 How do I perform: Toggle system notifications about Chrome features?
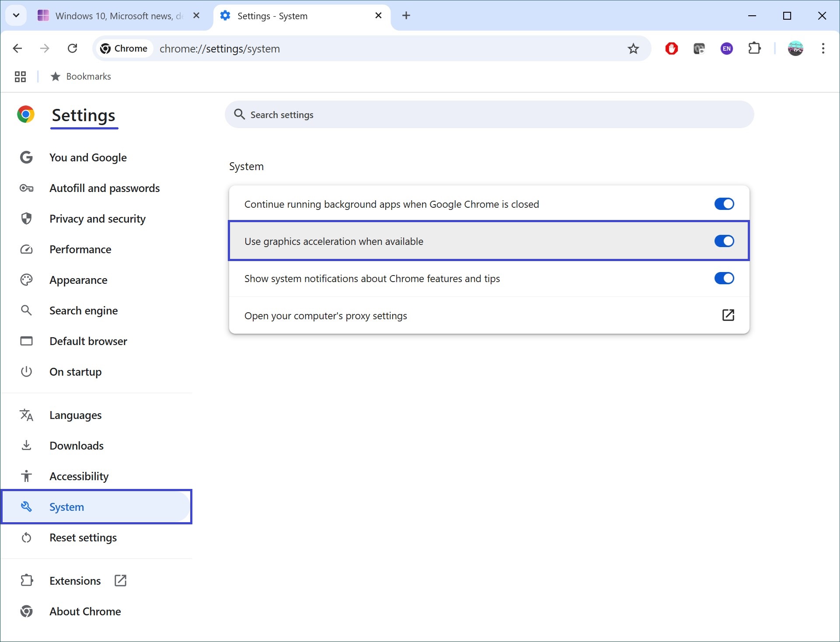click(724, 278)
